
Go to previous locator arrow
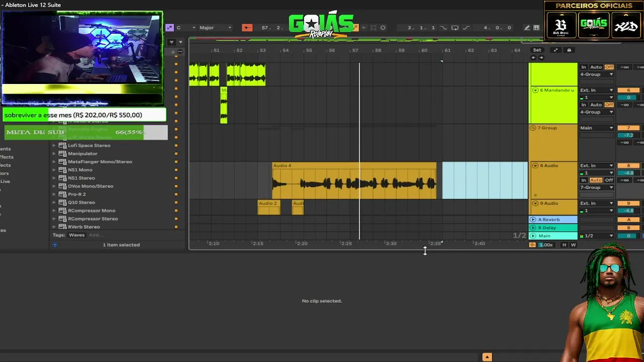pyautogui.click(x=533, y=57)
